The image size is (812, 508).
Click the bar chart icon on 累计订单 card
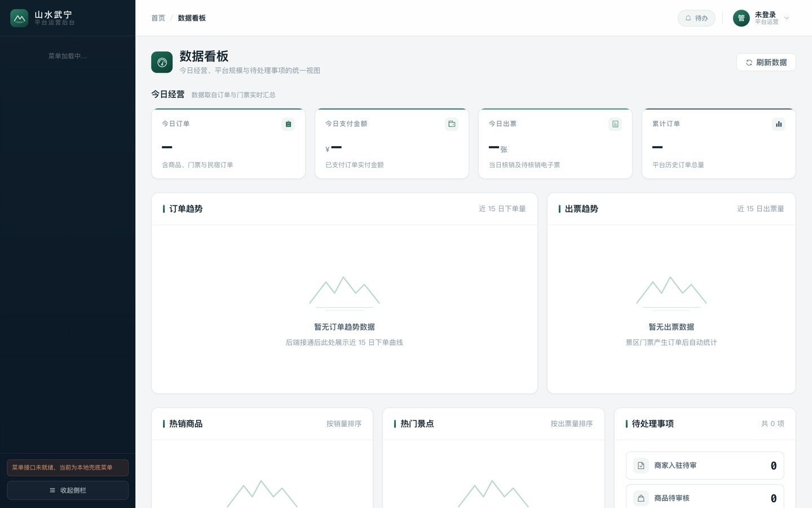[x=779, y=124]
